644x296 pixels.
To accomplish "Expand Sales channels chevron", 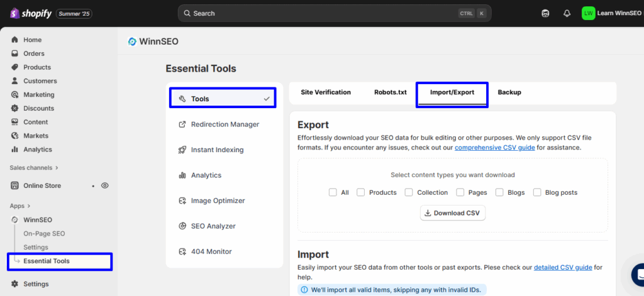I will 57,168.
